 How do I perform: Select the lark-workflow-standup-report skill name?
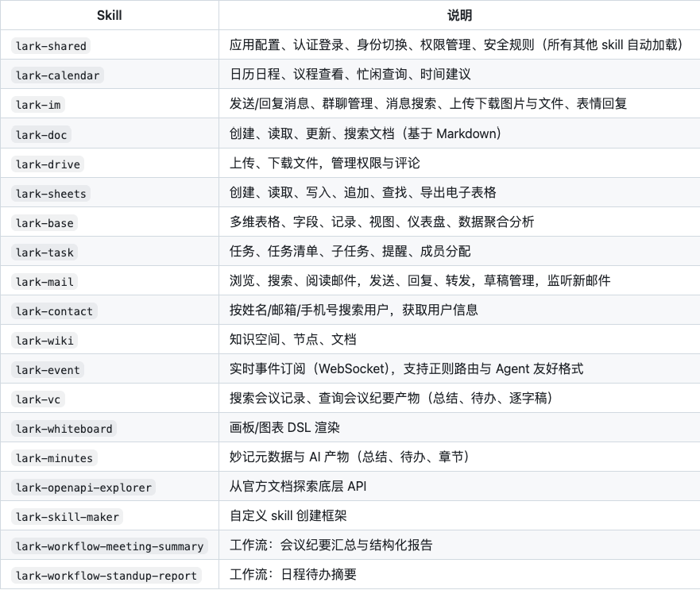[x=106, y=576]
